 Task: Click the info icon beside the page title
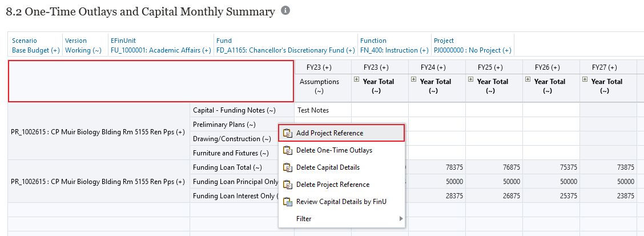(x=285, y=11)
